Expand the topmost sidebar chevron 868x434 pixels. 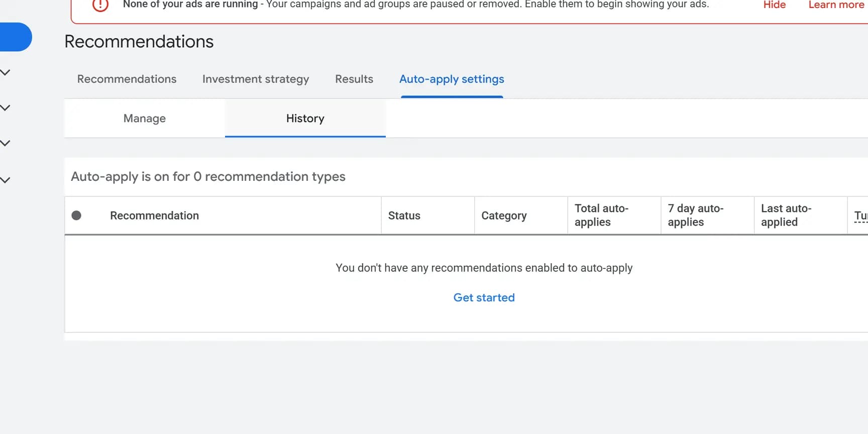pyautogui.click(x=6, y=72)
